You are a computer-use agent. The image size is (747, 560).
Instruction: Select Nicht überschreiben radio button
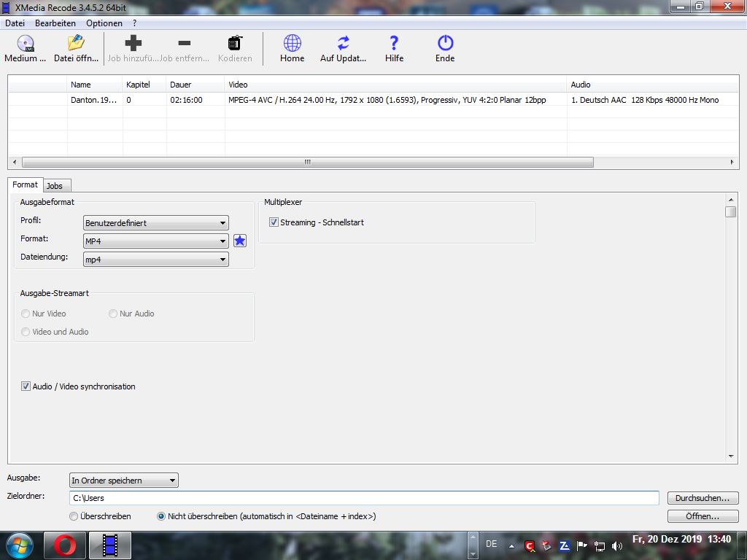161,516
